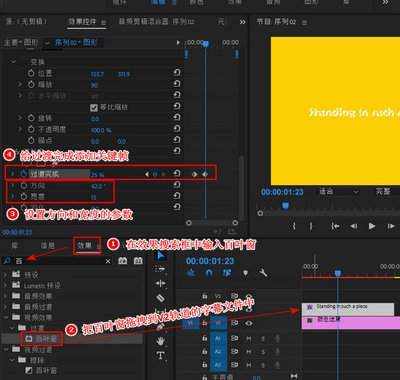
Task: Switch to the 效果 tab
Action: 84,246
